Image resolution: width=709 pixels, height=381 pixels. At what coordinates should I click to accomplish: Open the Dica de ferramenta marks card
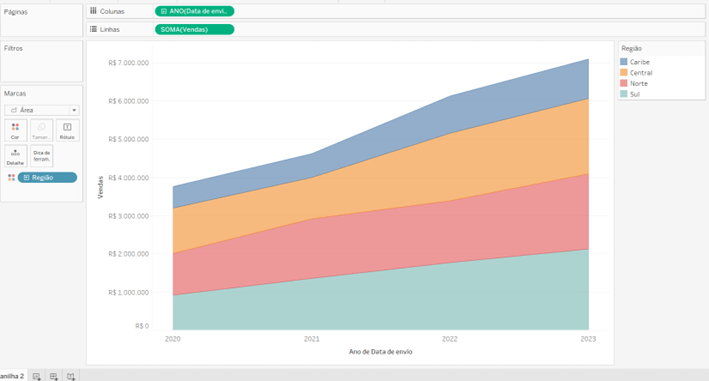coord(41,156)
